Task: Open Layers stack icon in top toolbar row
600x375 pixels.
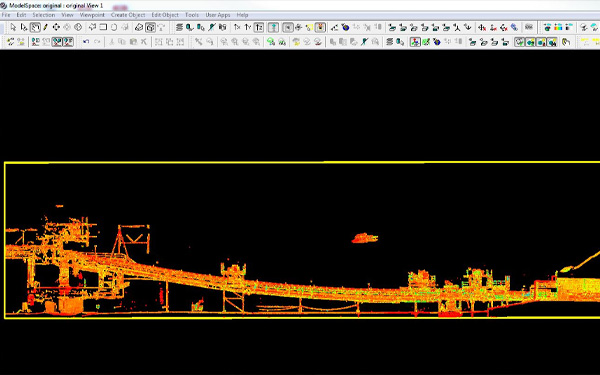Action: coord(179,27)
